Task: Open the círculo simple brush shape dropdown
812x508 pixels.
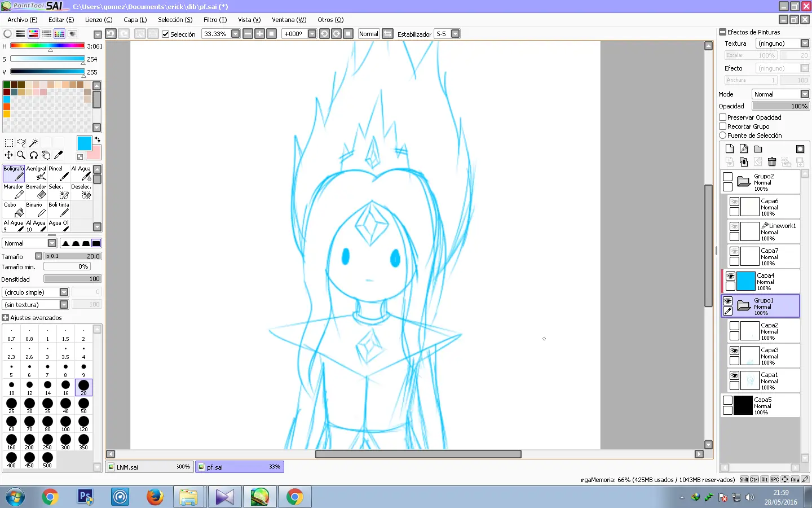Action: click(x=64, y=292)
